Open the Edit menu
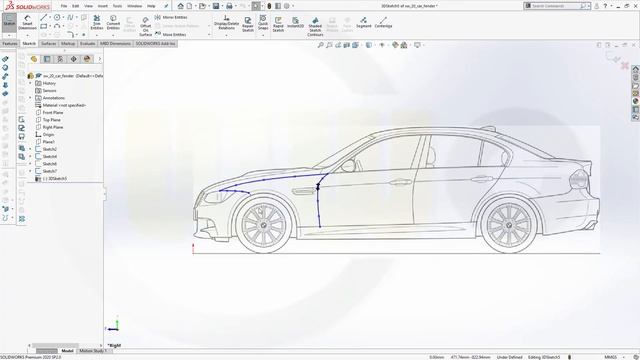The image size is (640, 360). tap(76, 6)
